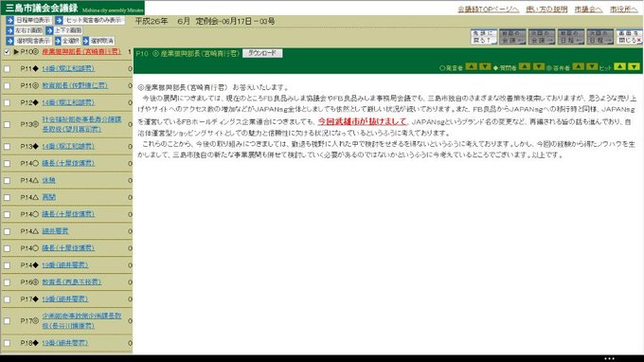Check the P11 教育部長 row checkbox

pos(7,86)
